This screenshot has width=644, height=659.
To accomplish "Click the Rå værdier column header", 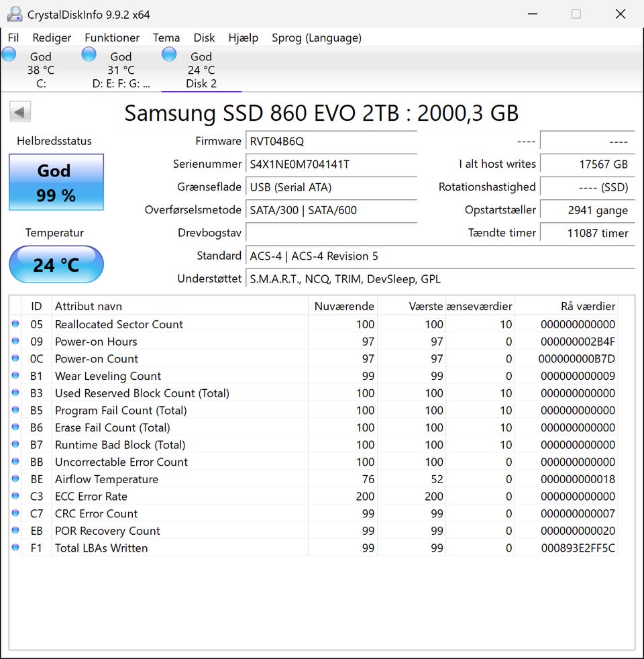I will (x=566, y=306).
